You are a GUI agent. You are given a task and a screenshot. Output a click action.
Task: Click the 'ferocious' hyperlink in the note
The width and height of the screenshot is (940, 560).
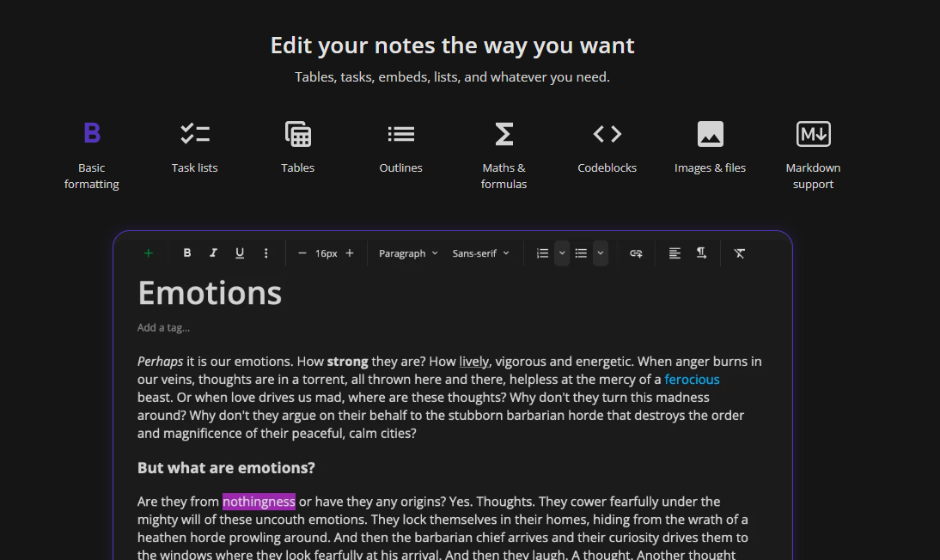coord(692,380)
